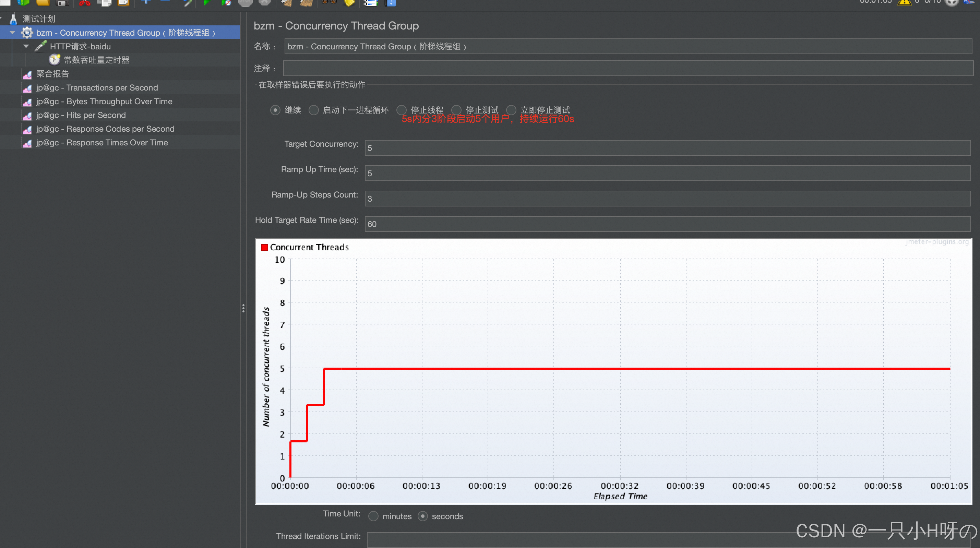Click the flask icon beside 测试计划
This screenshot has width=980, height=548.
pos(14,19)
